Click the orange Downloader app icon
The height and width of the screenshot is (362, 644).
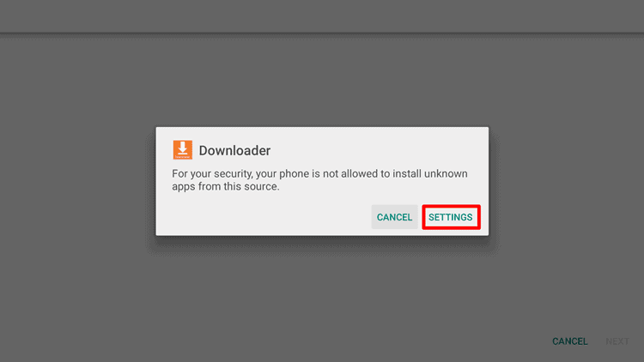point(182,150)
